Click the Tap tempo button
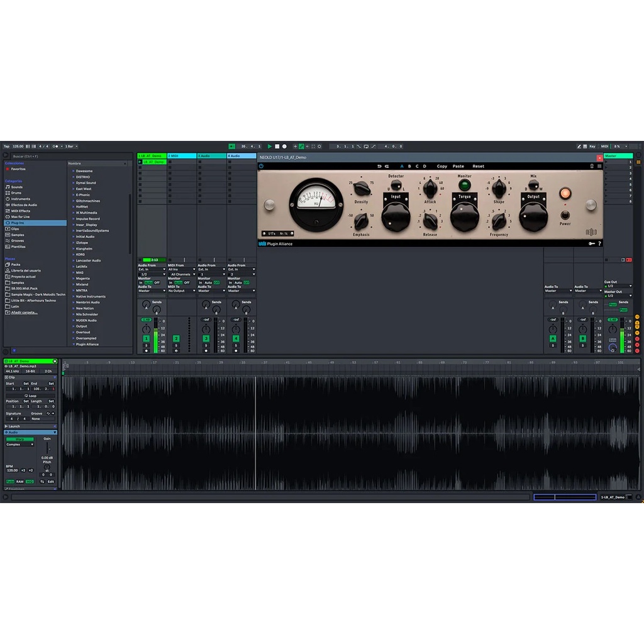Image resolution: width=644 pixels, height=644 pixels. 6,146
